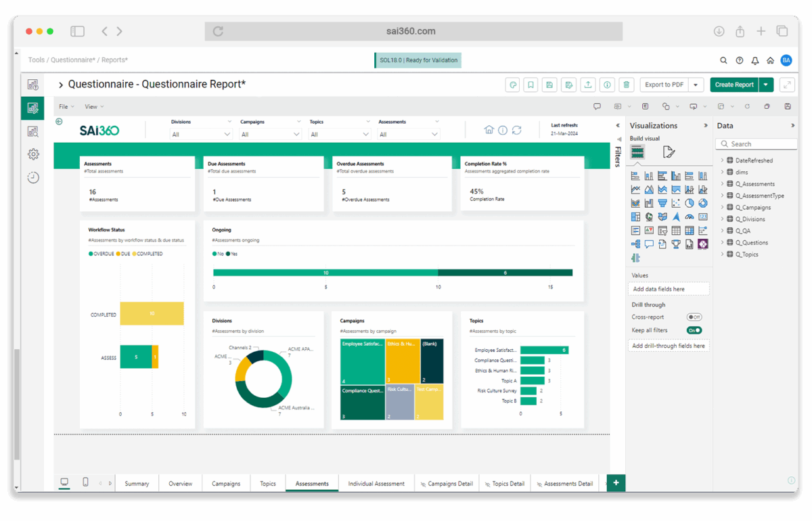The width and height of the screenshot is (812, 521).
Task: Select the gauge visualization icon
Action: click(690, 217)
